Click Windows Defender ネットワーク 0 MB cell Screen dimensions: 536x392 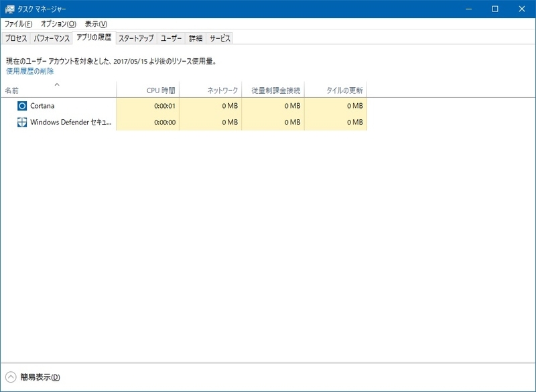210,123
